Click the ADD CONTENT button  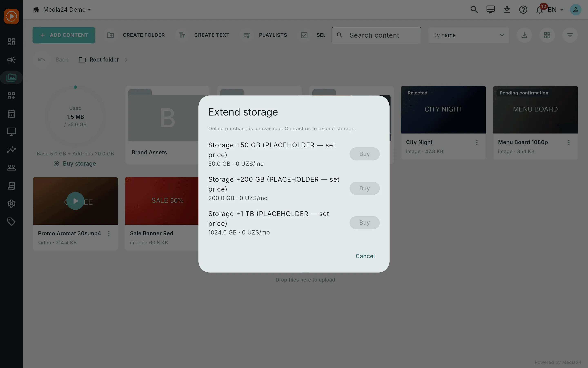(x=64, y=35)
